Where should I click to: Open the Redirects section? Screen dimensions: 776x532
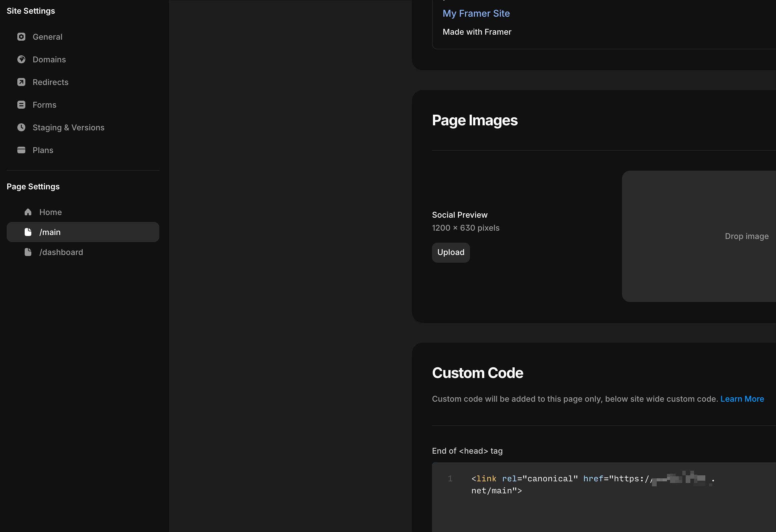coord(50,82)
